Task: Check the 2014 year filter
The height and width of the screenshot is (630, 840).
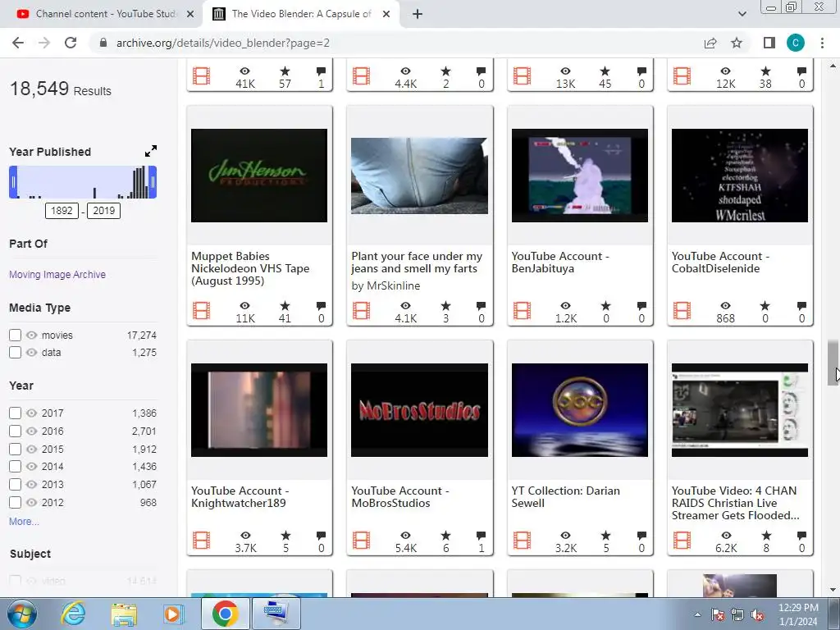Action: click(x=15, y=466)
